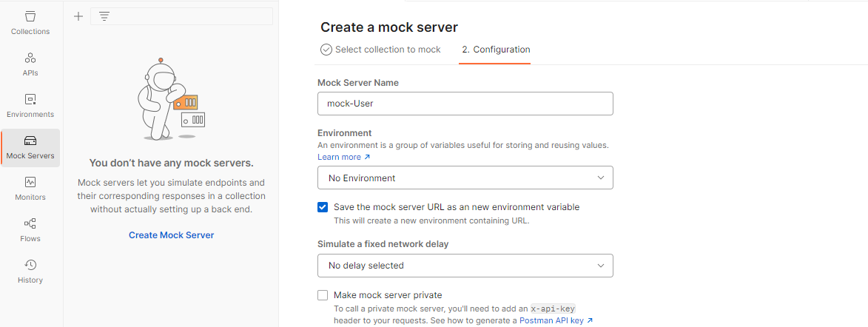Go back to Select collection to mock step

click(380, 50)
